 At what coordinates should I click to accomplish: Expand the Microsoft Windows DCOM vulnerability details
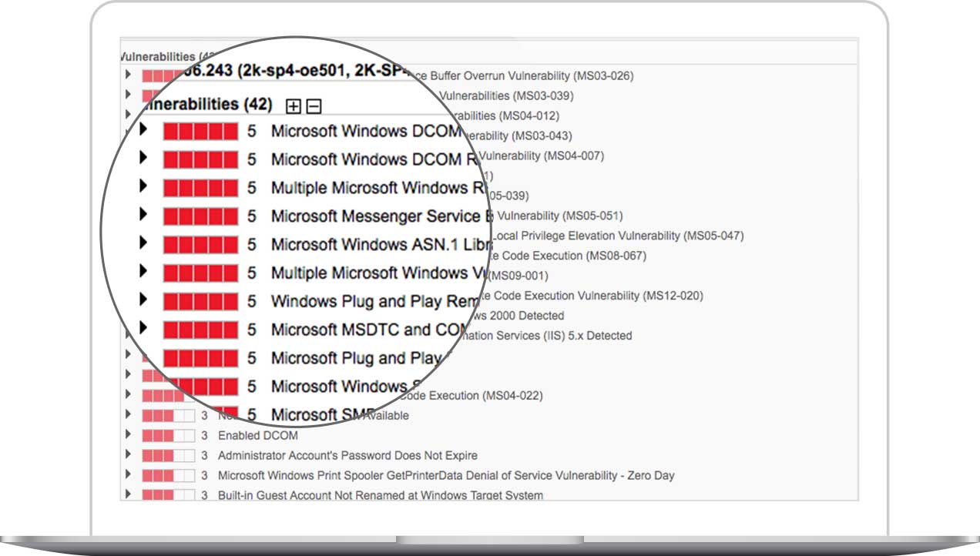pyautogui.click(x=144, y=131)
